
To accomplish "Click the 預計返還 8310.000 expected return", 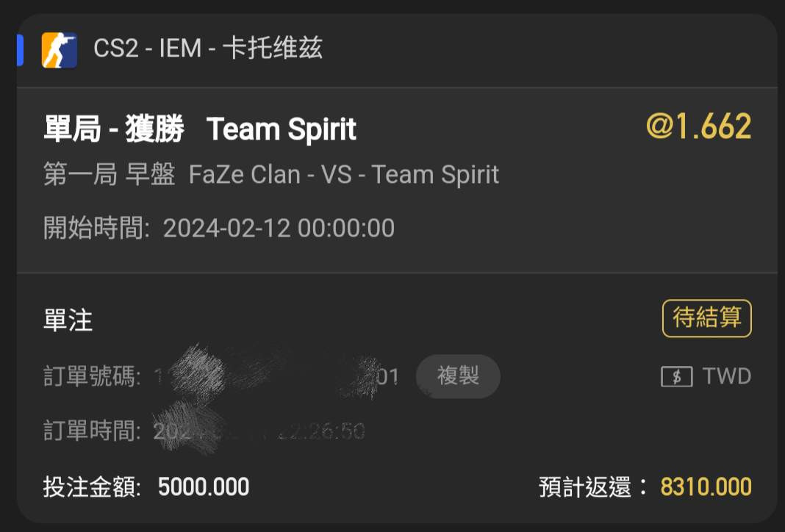I will [x=645, y=486].
